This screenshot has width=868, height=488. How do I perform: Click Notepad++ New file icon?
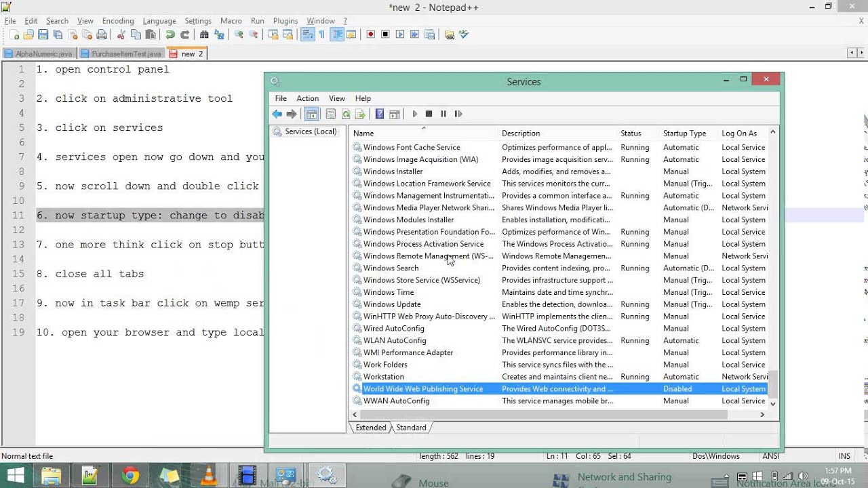pos(14,35)
